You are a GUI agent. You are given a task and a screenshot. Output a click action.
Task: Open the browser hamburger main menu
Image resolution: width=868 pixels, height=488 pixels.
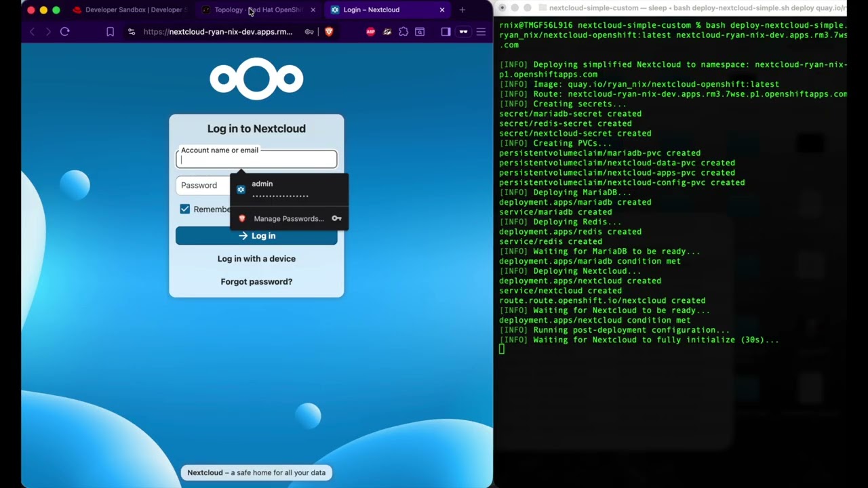[x=481, y=32]
